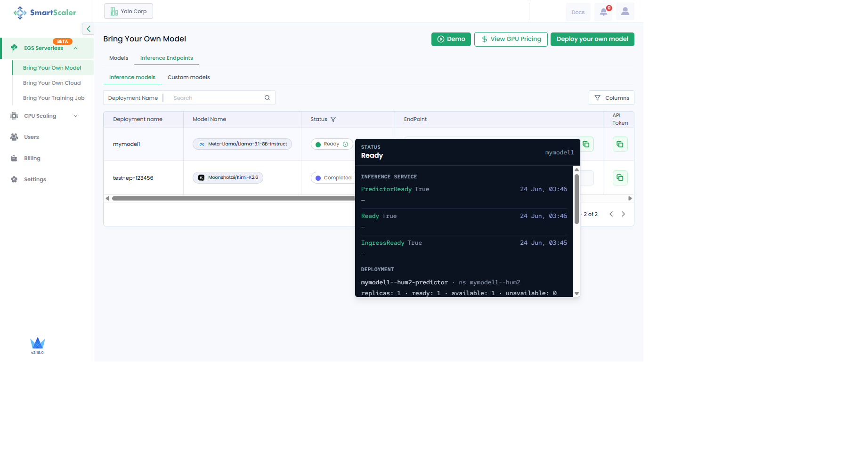868x450 pixels.
Task: Click the Users people icon
Action: click(x=14, y=137)
